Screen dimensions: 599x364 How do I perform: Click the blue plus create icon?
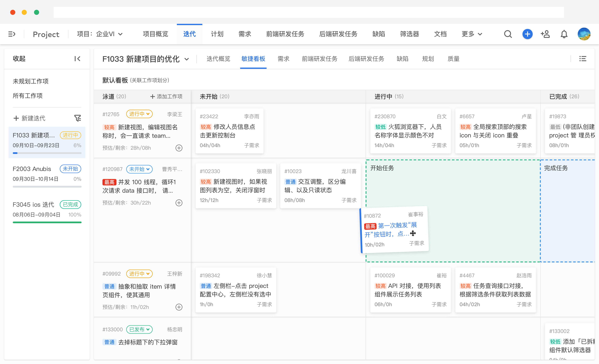point(527,34)
